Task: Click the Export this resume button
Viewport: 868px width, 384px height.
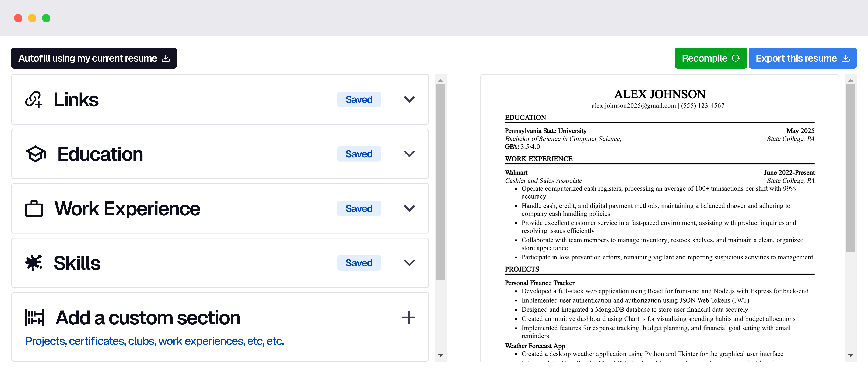Action: (x=802, y=58)
